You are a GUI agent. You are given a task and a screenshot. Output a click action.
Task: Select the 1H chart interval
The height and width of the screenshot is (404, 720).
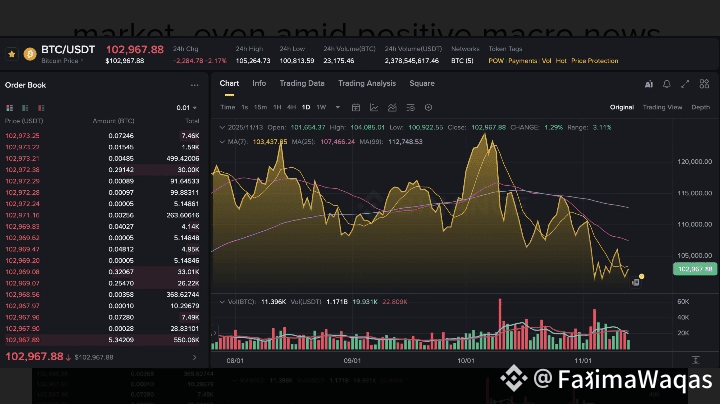(277, 107)
